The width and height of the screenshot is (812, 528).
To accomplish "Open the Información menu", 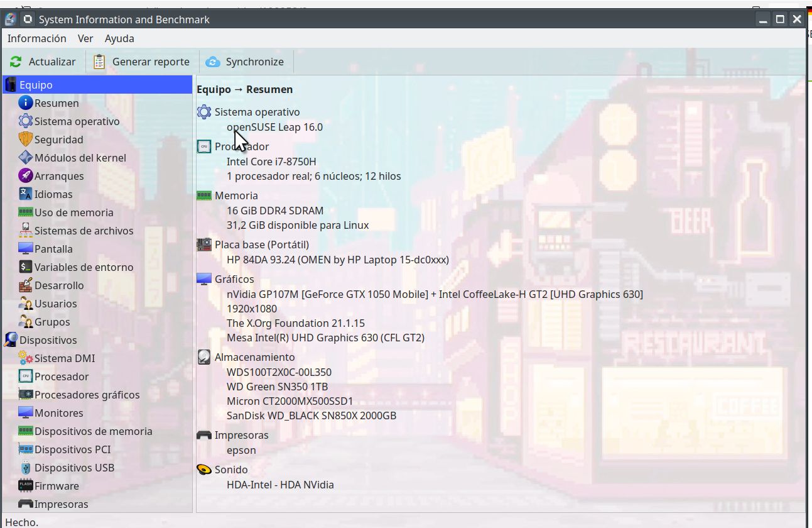I will pos(36,38).
